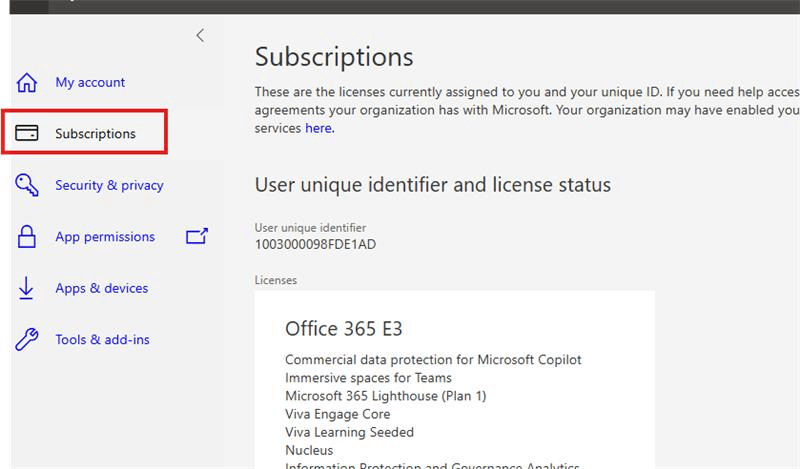Click the Subscriptions card icon
Viewport: 800px width, 469px height.
pos(27,133)
